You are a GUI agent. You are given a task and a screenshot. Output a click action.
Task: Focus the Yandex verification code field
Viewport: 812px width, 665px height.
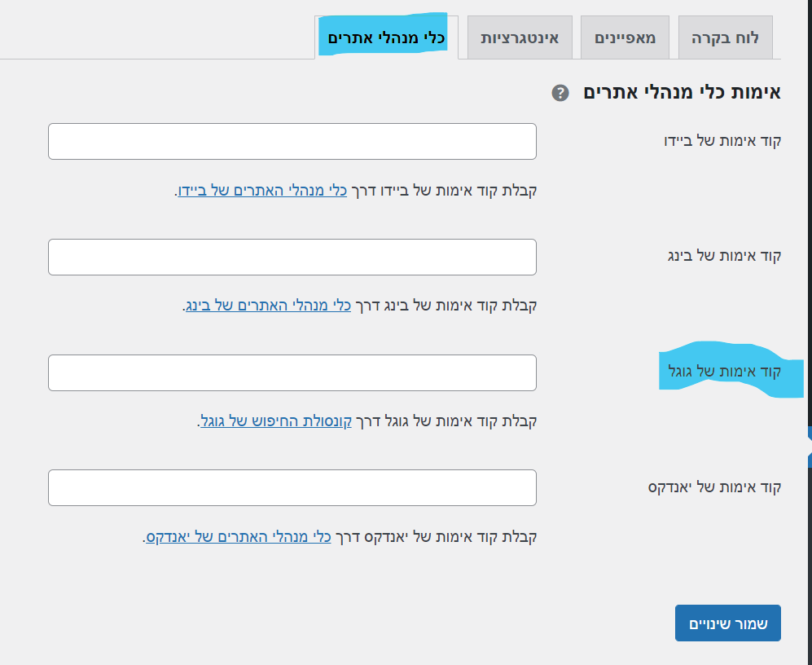[292, 487]
